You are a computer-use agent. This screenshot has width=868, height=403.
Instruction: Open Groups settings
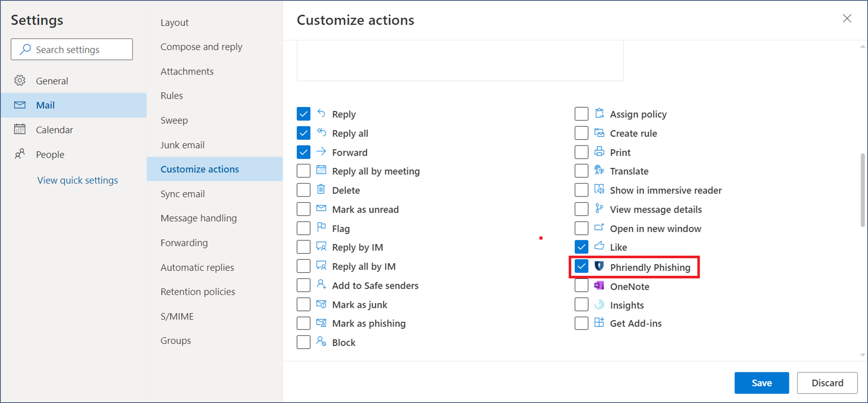coord(215,340)
